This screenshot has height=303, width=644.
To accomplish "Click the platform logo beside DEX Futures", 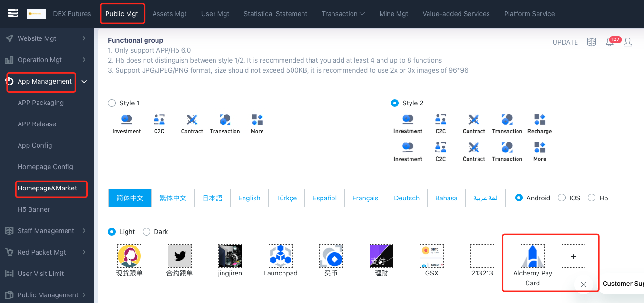I will (x=37, y=14).
